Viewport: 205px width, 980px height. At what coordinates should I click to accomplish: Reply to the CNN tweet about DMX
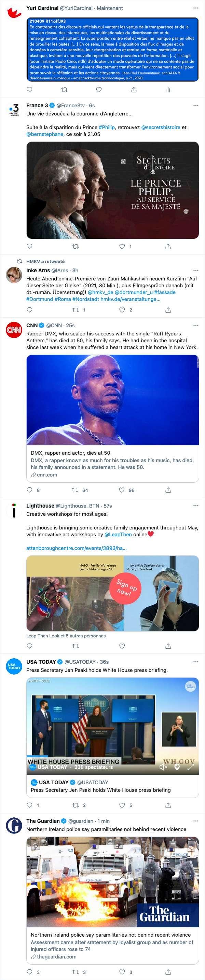[30, 490]
